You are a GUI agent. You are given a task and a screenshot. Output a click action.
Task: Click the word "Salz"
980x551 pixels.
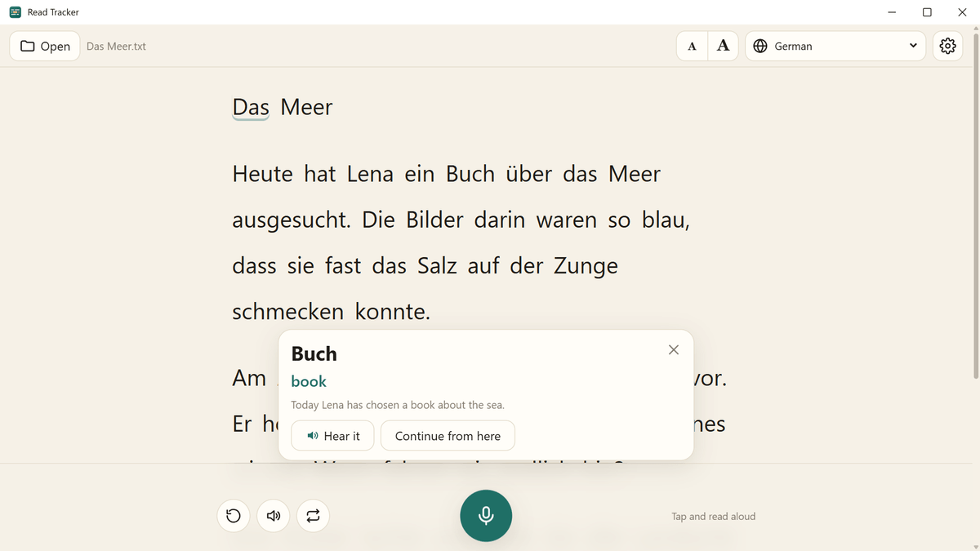pyautogui.click(x=437, y=266)
